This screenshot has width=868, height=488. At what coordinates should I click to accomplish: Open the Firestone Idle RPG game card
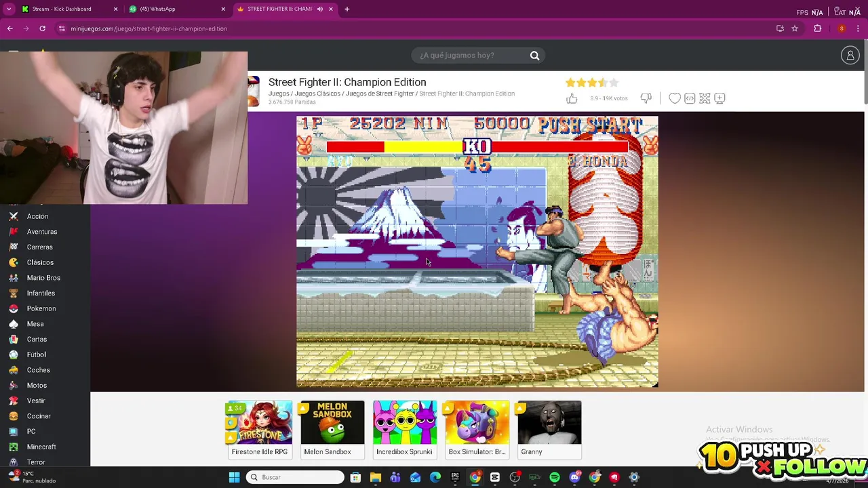[260, 430]
